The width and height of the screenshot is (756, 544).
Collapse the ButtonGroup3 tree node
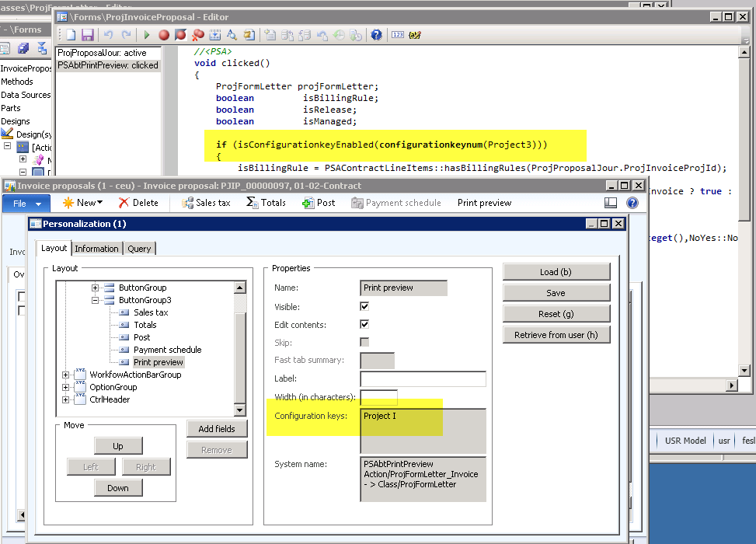(x=96, y=300)
